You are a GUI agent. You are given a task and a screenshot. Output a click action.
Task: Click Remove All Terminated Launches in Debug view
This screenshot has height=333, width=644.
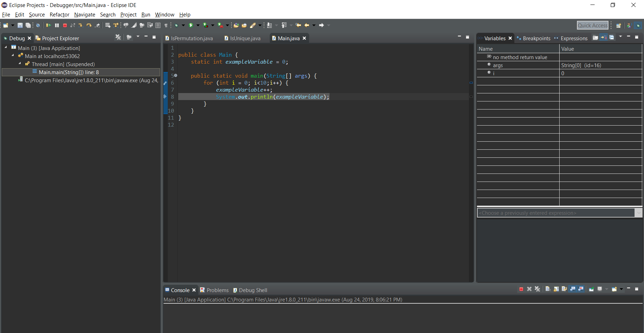point(118,37)
